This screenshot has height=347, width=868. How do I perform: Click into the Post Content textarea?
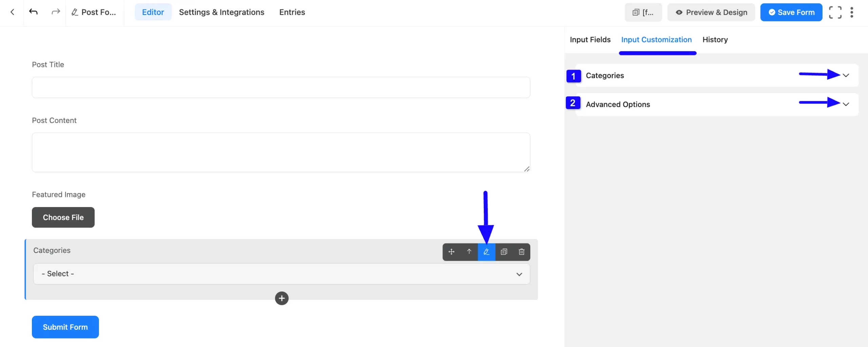(281, 152)
